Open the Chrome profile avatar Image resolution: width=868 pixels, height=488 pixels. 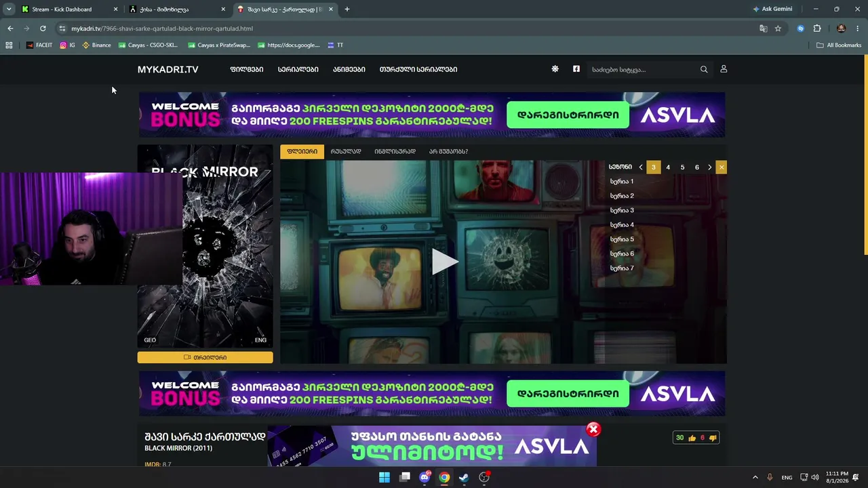point(842,28)
